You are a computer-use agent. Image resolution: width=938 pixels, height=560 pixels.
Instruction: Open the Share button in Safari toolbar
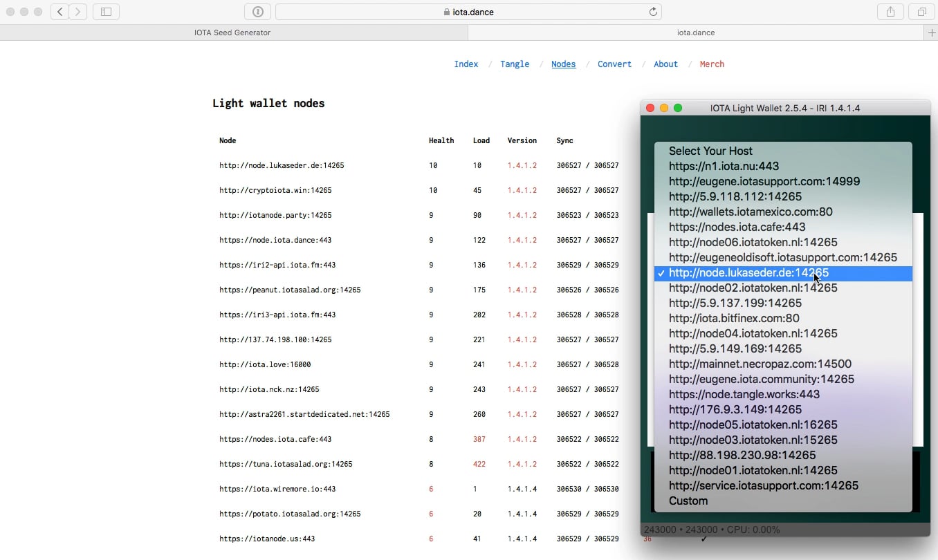(890, 12)
